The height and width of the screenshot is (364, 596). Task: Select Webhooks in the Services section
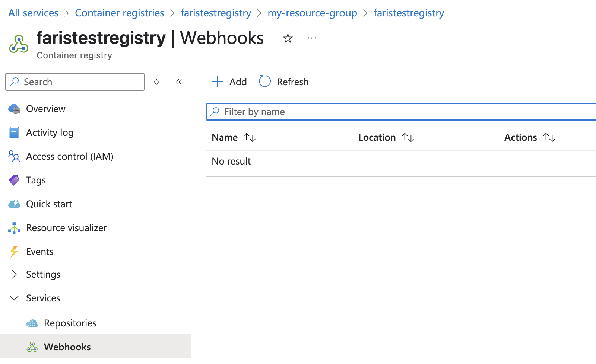click(x=67, y=347)
